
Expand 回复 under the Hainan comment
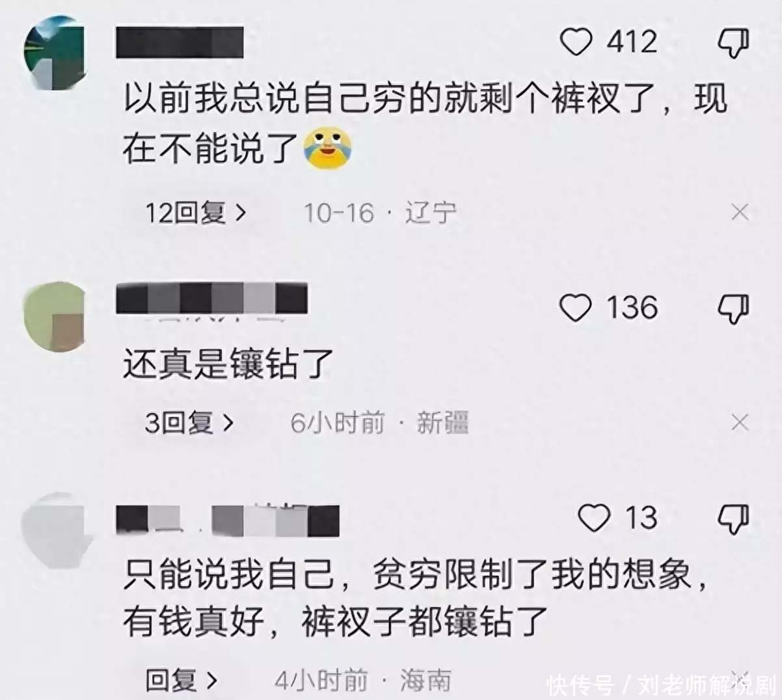[x=182, y=680]
